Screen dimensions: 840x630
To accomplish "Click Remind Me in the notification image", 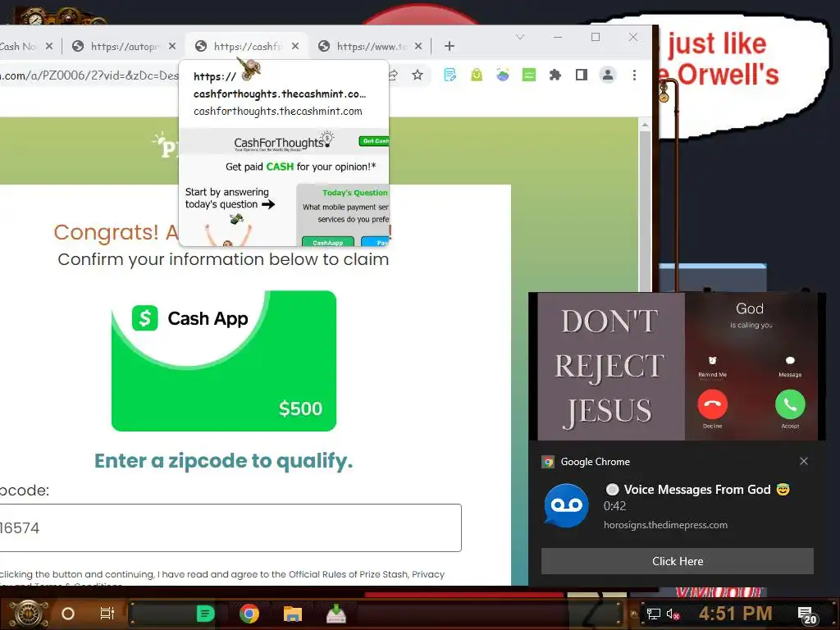I will tap(713, 367).
